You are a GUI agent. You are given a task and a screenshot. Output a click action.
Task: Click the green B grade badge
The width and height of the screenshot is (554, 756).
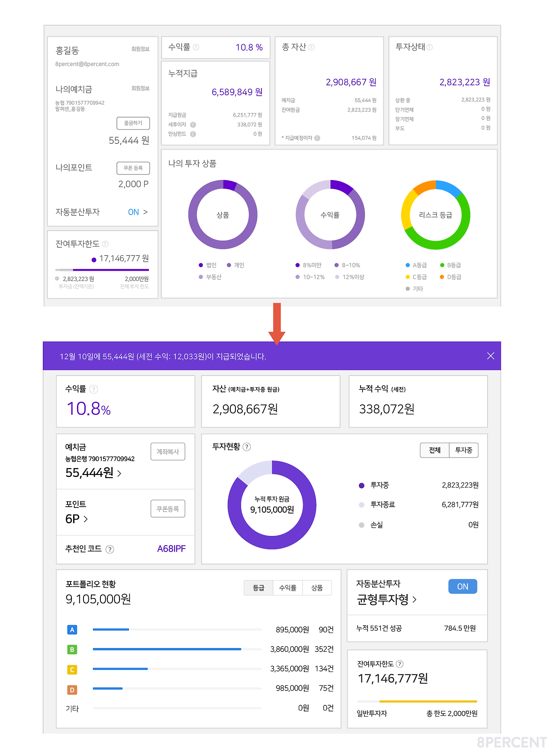pyautogui.click(x=72, y=649)
